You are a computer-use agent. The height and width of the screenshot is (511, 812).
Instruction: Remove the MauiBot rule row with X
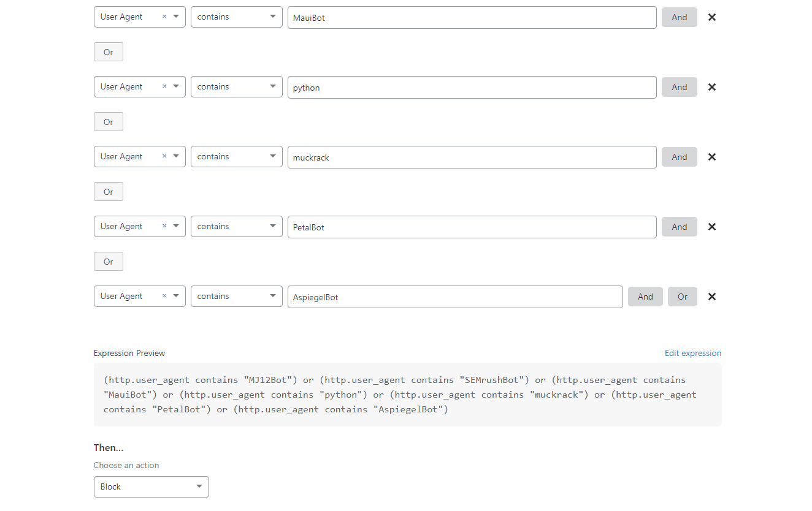click(x=712, y=17)
